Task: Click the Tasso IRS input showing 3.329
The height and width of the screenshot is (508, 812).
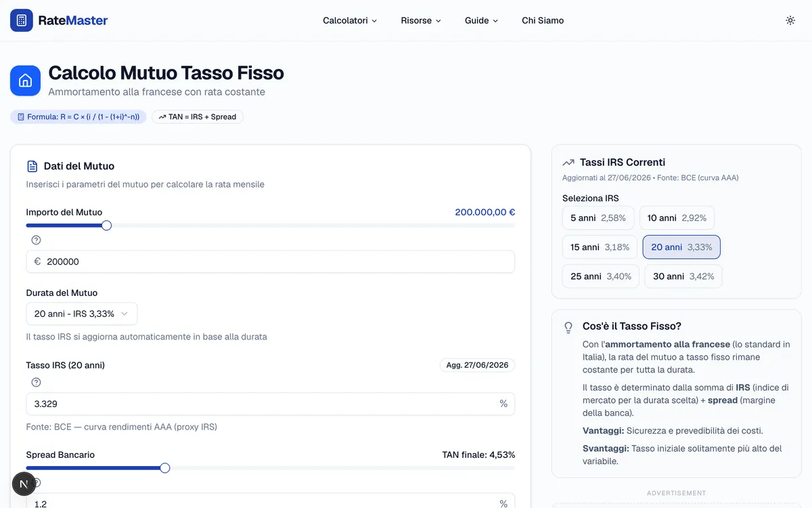Action: point(271,404)
